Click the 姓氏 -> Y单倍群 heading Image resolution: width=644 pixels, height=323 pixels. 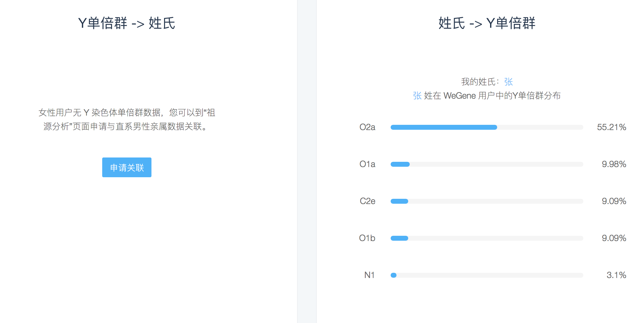pyautogui.click(x=487, y=23)
